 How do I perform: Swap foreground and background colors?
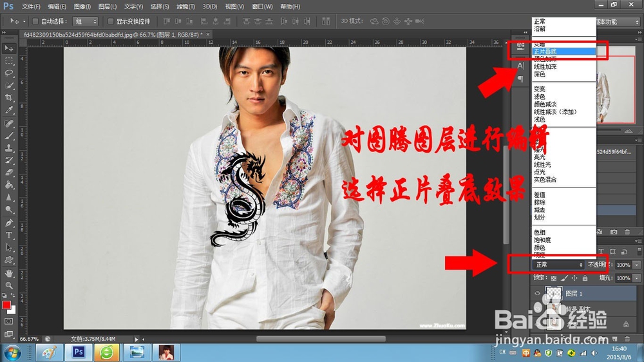click(13, 296)
